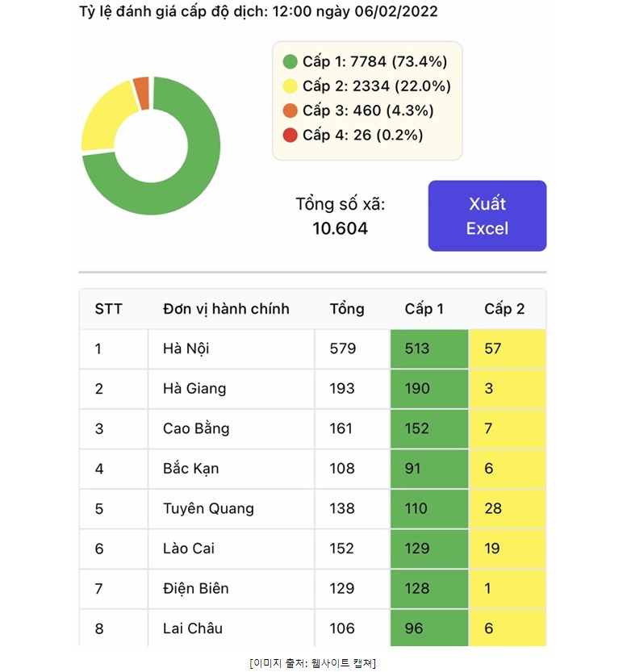Select the Điện Biên row name
Viewport: 627px width, 672px height.
(196, 589)
